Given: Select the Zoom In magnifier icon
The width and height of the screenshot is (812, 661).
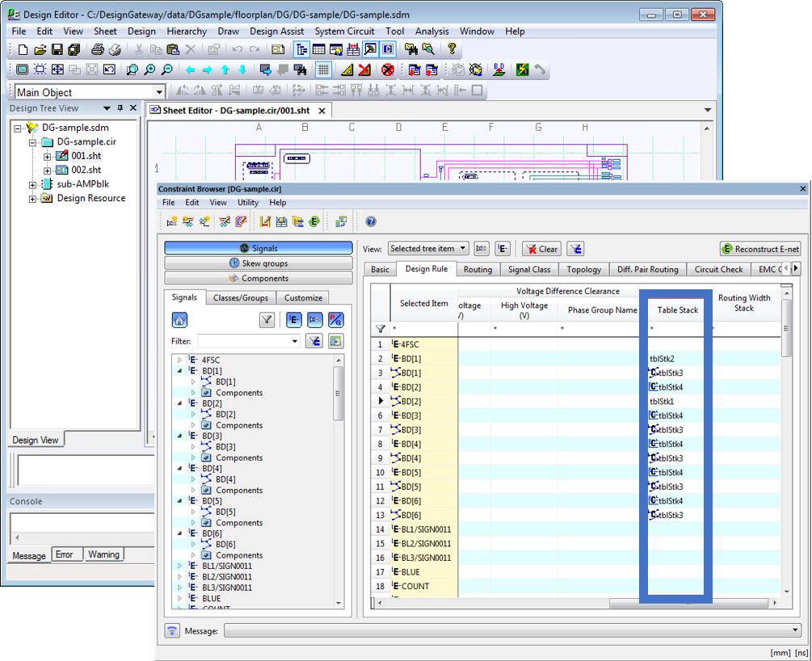Looking at the screenshot, I should pyautogui.click(x=149, y=70).
